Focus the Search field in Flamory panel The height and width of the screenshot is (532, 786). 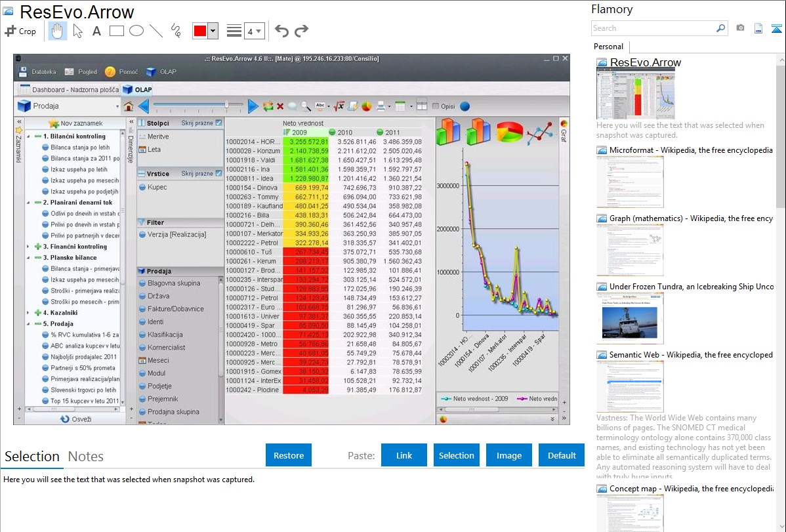pyautogui.click(x=653, y=28)
